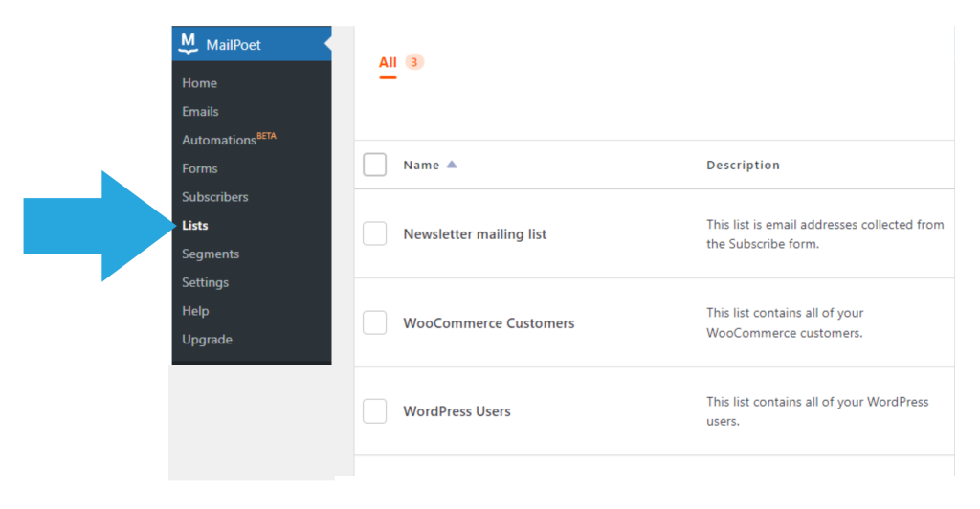
Task: Switch to the All tab
Action: [388, 62]
